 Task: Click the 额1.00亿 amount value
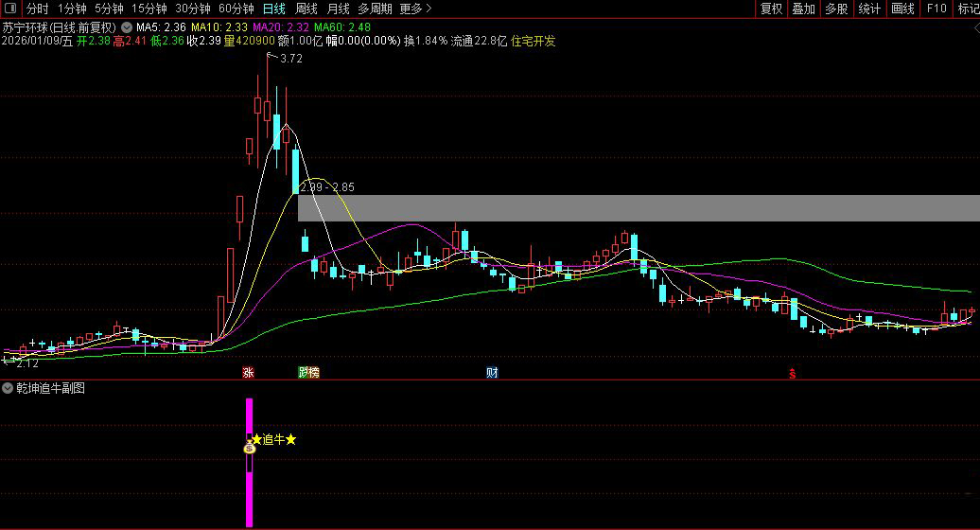click(300, 42)
